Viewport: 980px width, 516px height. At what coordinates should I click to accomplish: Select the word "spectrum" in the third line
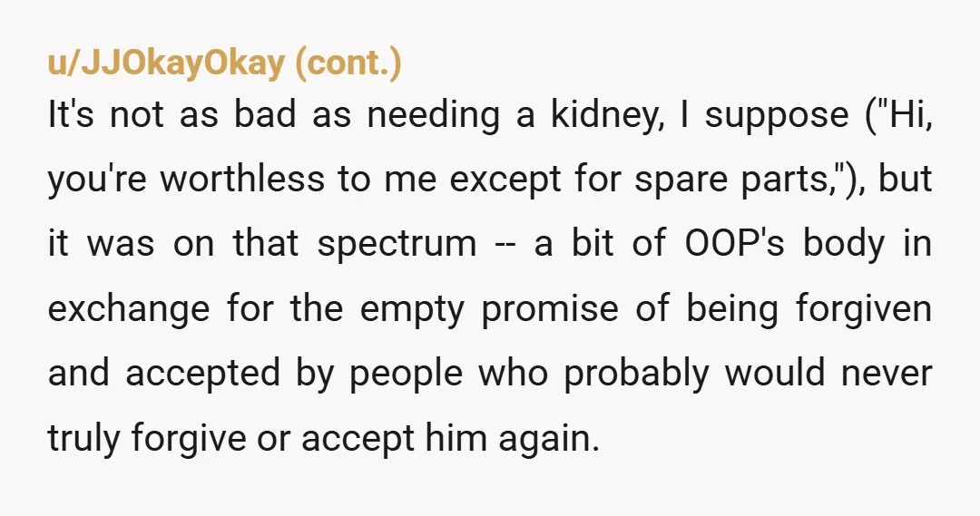[x=397, y=245]
